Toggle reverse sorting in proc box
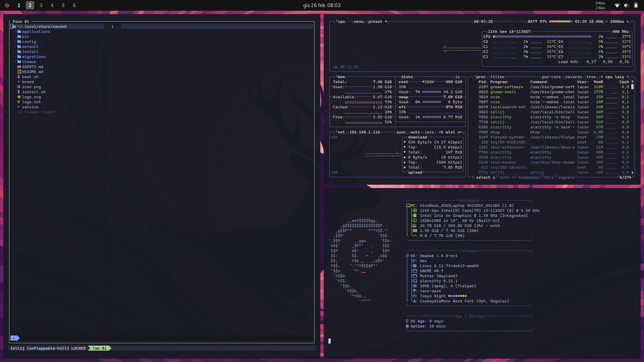 pyautogui.click(x=573, y=77)
